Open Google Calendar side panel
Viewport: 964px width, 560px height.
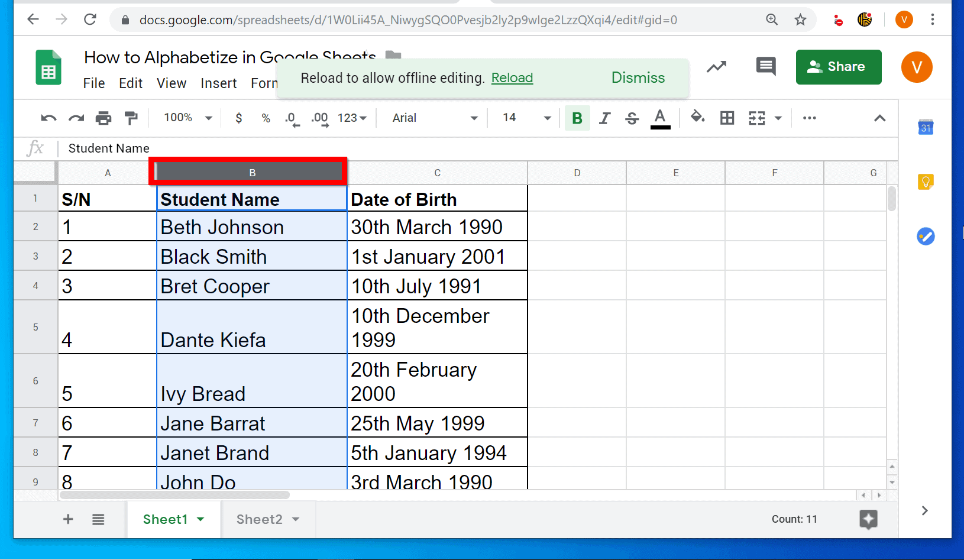coord(925,128)
